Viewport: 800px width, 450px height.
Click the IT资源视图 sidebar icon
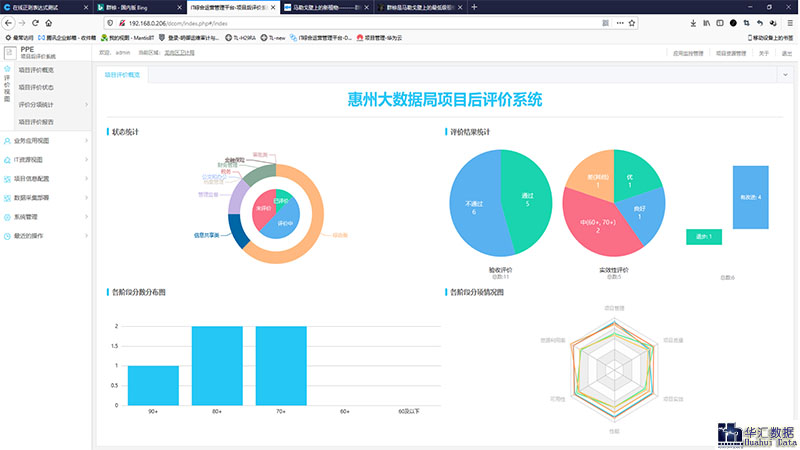point(7,160)
